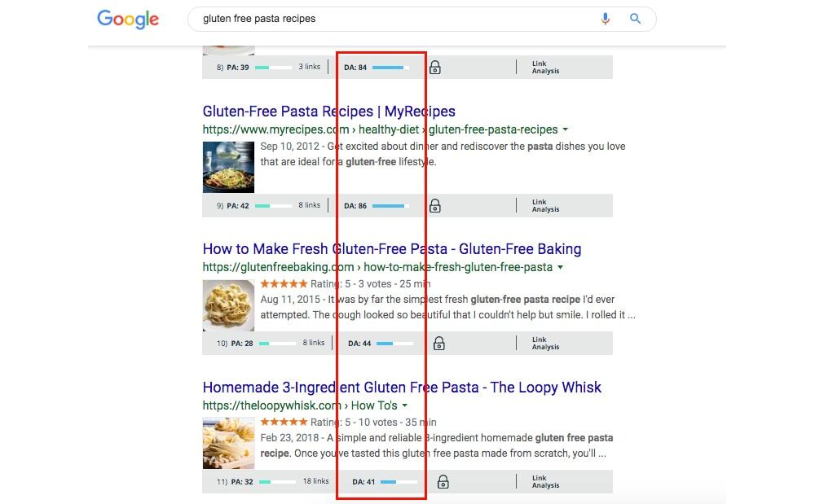Click the lock icon beside DA: 44
The height and width of the screenshot is (504, 815).
(439, 344)
